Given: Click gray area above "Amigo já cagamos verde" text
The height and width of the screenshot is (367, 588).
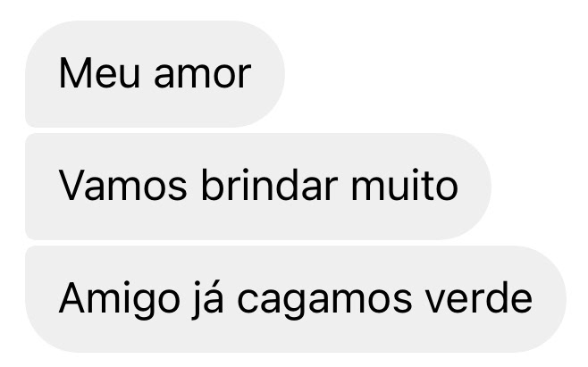Looking at the screenshot, I should [x=296, y=263].
